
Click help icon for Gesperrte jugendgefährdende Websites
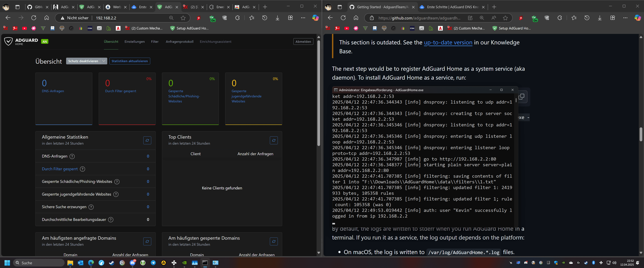tap(116, 194)
